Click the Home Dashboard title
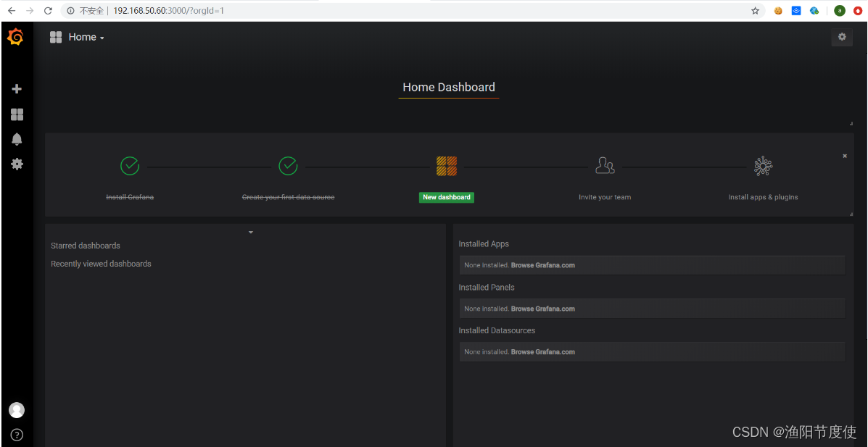This screenshot has height=447, width=868. (448, 87)
